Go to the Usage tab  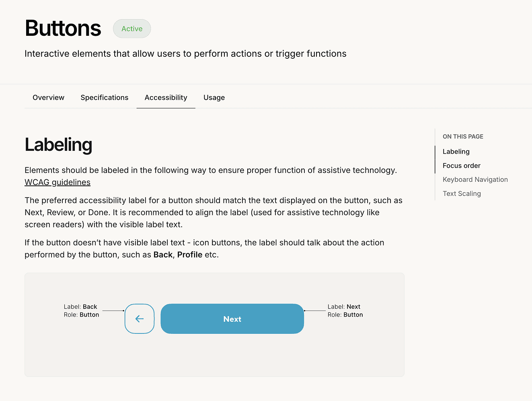(x=214, y=97)
